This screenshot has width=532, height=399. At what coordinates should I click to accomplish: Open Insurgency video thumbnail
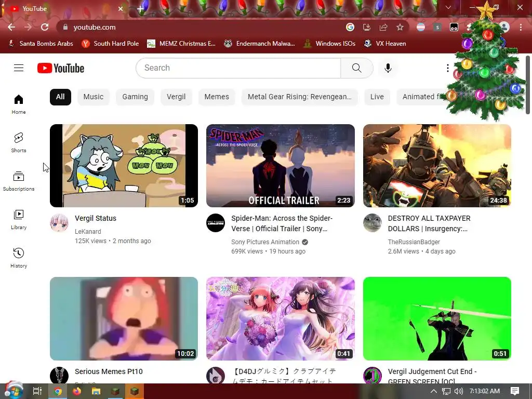click(x=437, y=166)
